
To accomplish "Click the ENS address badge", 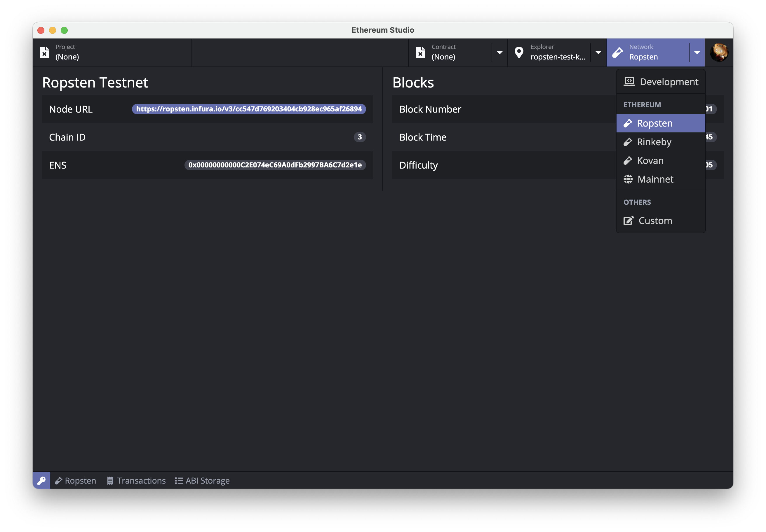I will (x=275, y=165).
